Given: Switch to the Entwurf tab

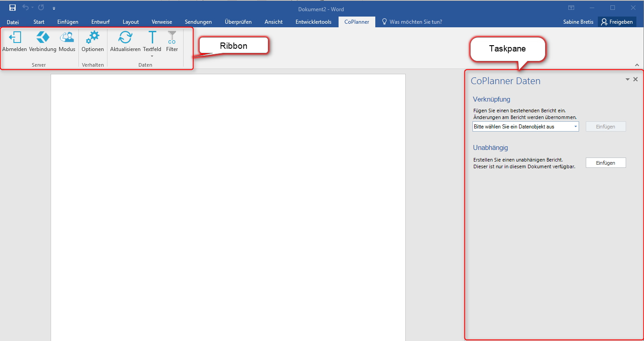Looking at the screenshot, I should tap(100, 21).
